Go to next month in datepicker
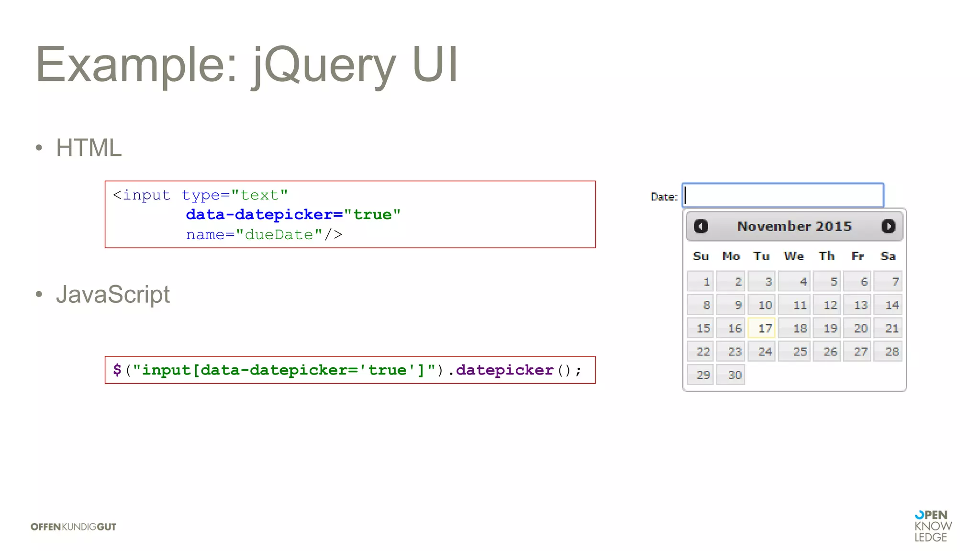The image size is (980, 551). click(x=888, y=226)
